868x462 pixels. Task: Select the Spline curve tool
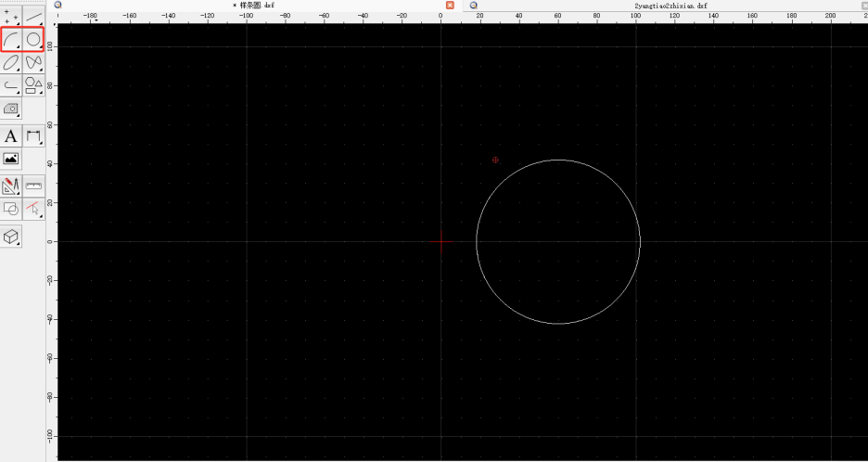pos(34,63)
